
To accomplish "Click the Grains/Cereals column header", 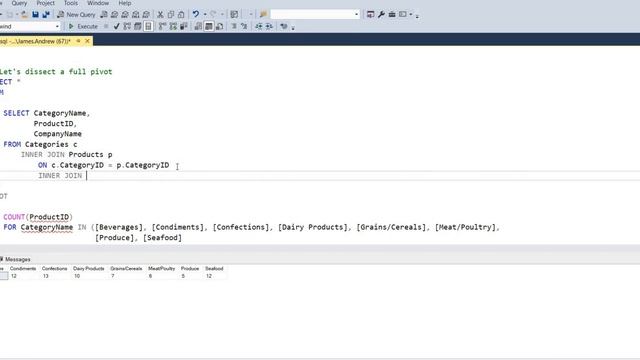I will coord(126,269).
